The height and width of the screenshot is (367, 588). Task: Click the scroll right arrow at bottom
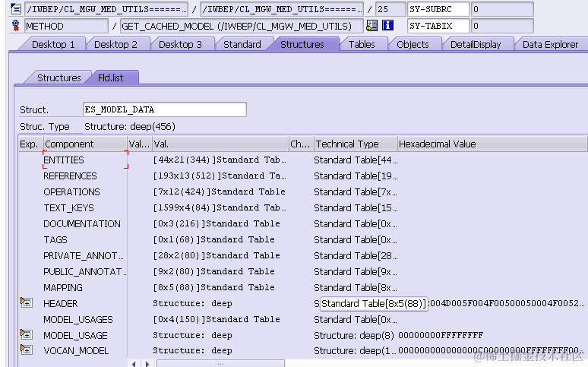click(x=147, y=364)
